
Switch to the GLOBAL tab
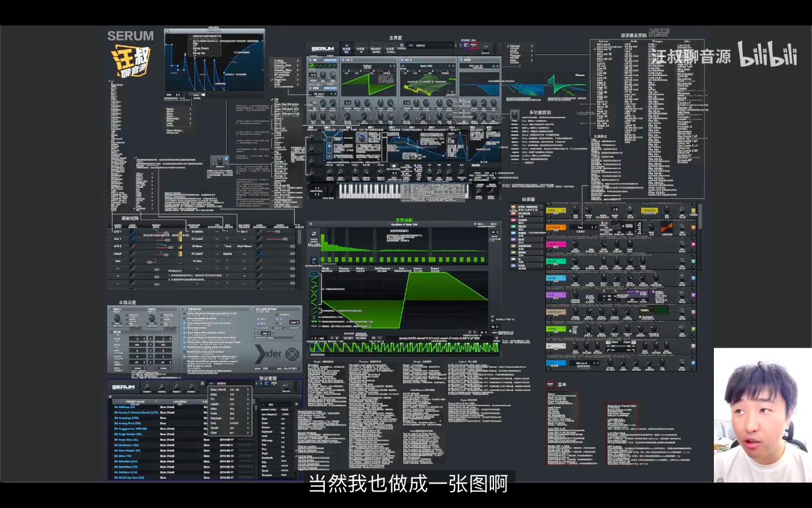pos(391,49)
